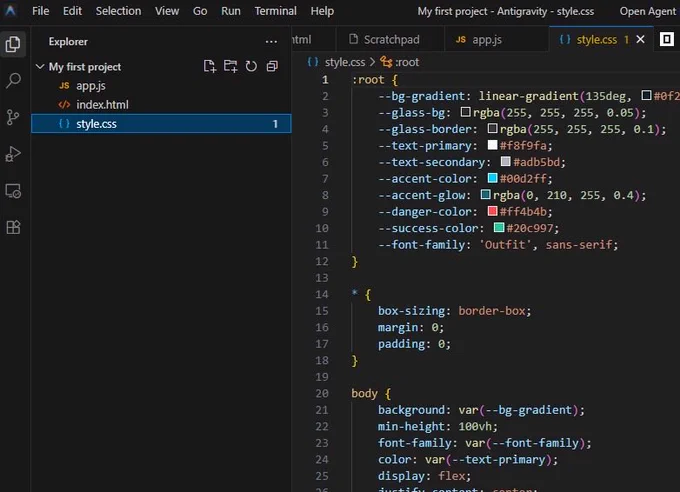Open the Run menu
680x492 pixels.
tap(231, 11)
